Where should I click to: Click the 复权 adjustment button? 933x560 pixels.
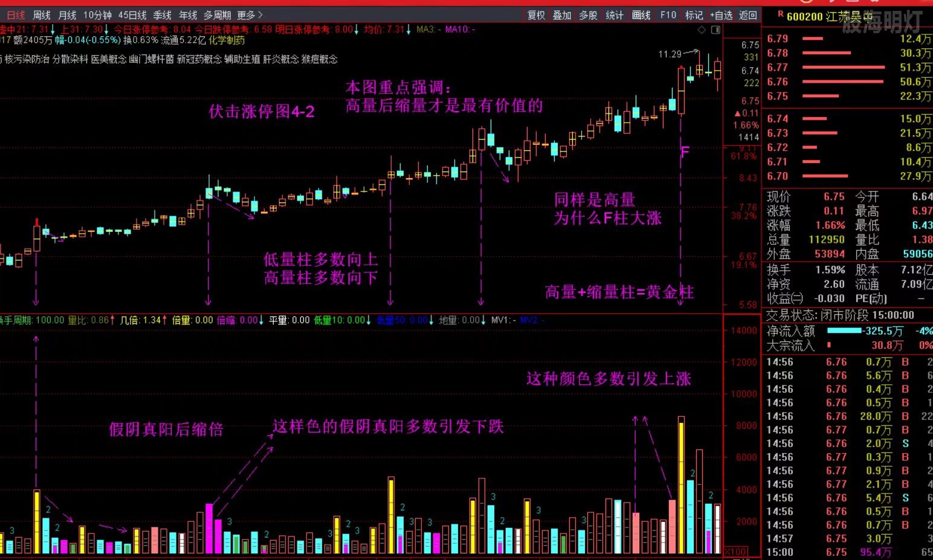tap(536, 15)
